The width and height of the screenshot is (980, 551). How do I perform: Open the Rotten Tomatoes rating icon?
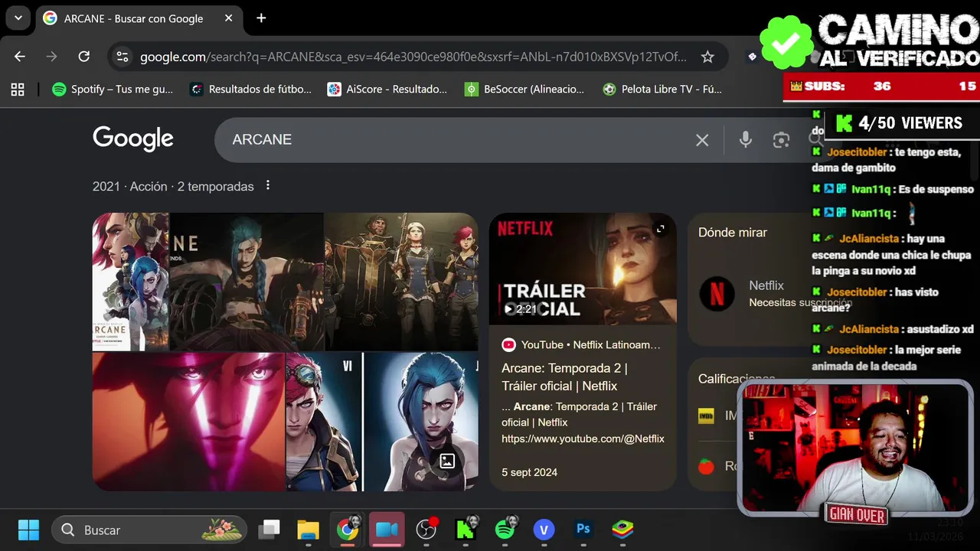tap(707, 465)
